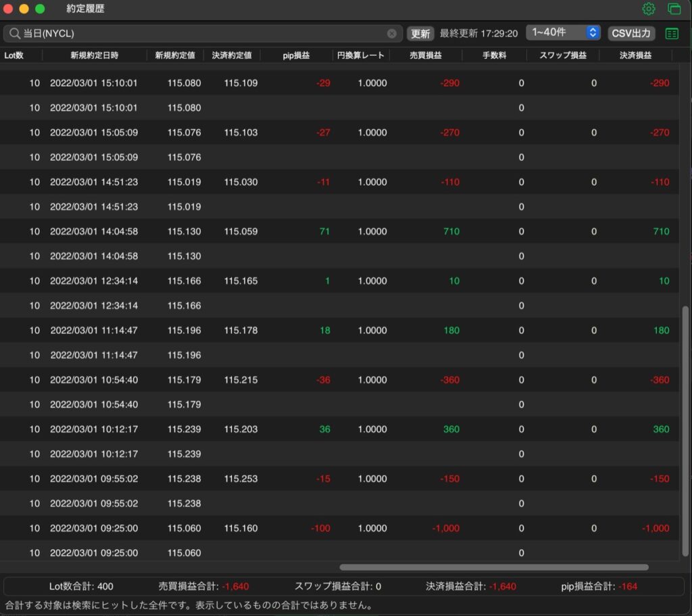Click the Lot数 column header

click(x=14, y=55)
